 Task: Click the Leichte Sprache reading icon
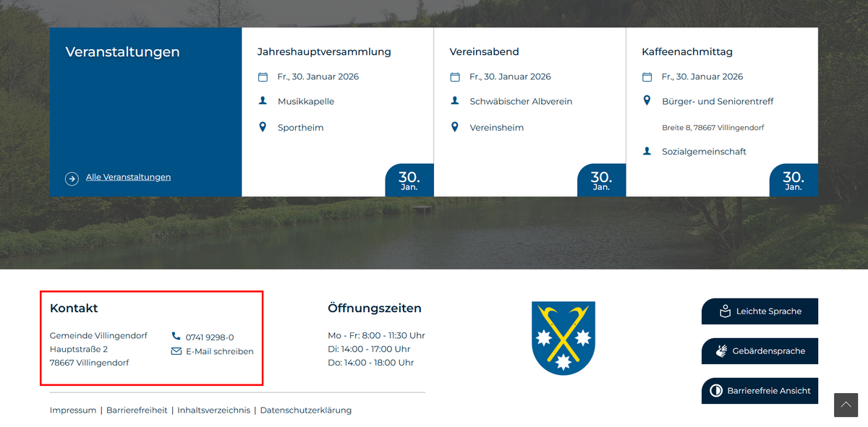click(x=725, y=311)
